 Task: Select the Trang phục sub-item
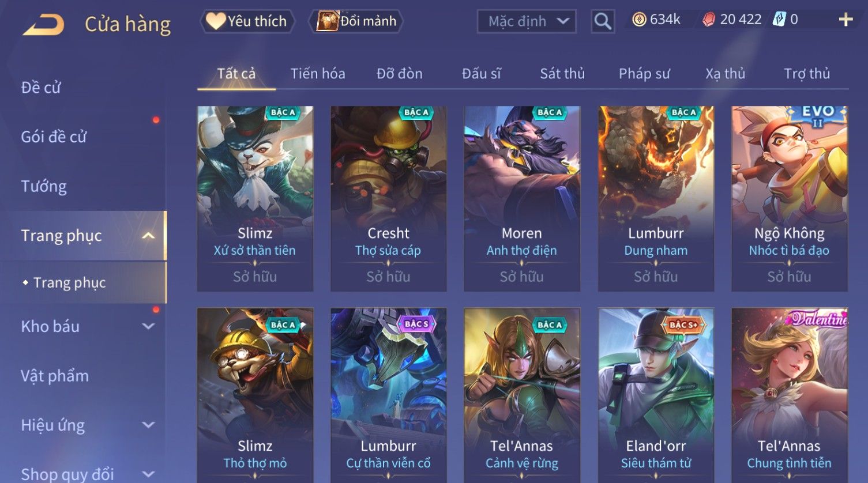click(69, 282)
